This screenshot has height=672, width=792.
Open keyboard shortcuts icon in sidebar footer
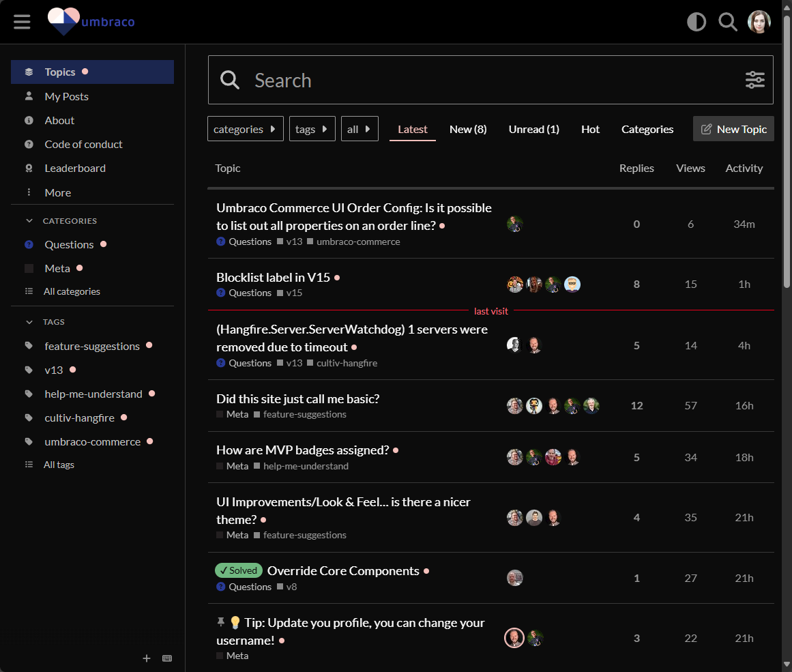coord(167,658)
